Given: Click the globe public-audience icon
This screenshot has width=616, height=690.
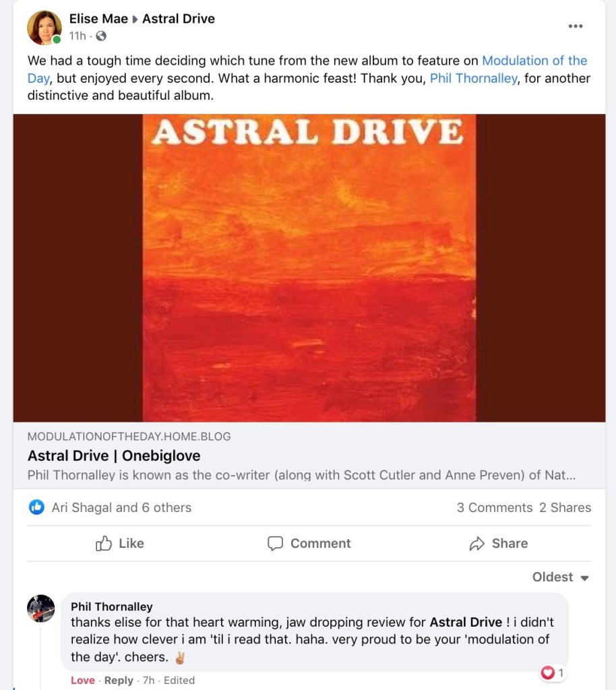Looking at the screenshot, I should coord(101,36).
